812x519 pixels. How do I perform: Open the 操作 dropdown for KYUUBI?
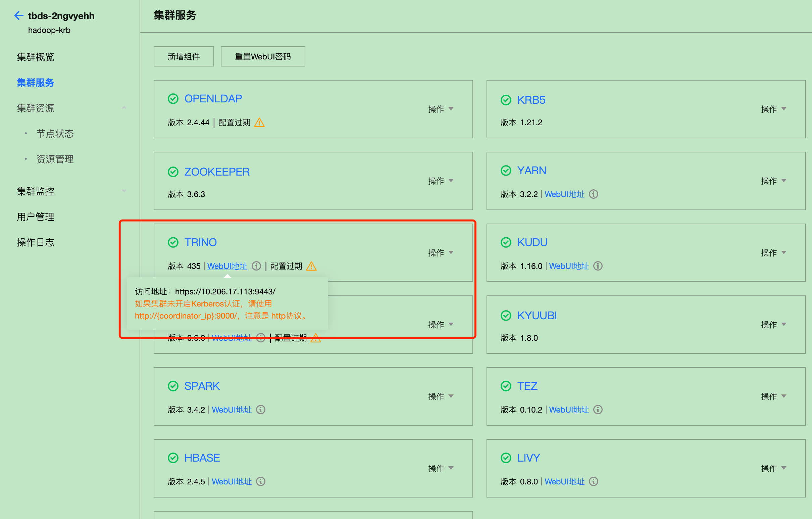click(x=773, y=325)
